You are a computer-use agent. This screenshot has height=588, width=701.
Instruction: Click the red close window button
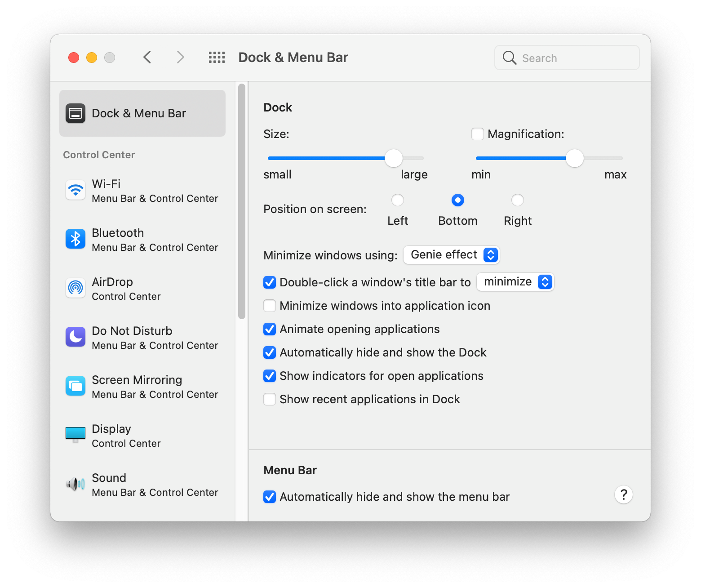point(74,58)
